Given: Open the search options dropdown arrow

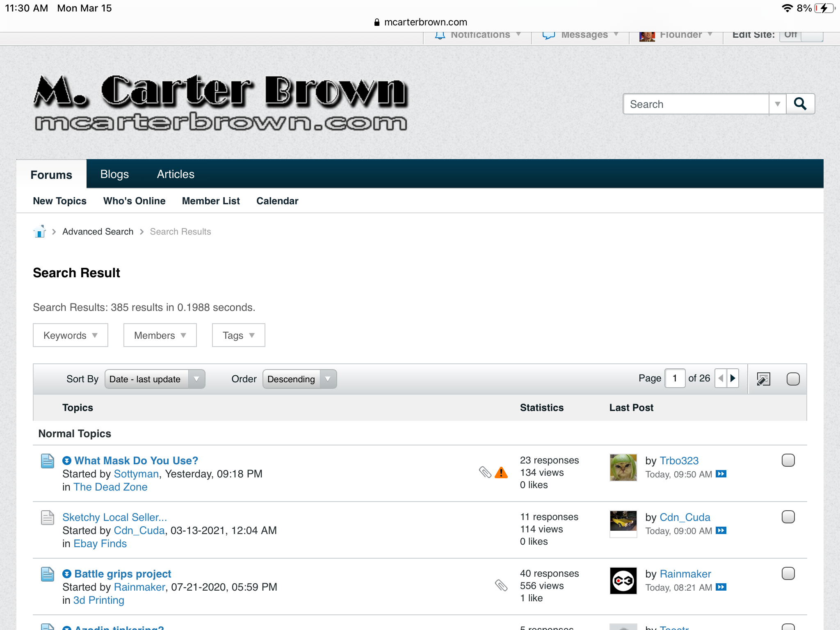Looking at the screenshot, I should [x=777, y=104].
